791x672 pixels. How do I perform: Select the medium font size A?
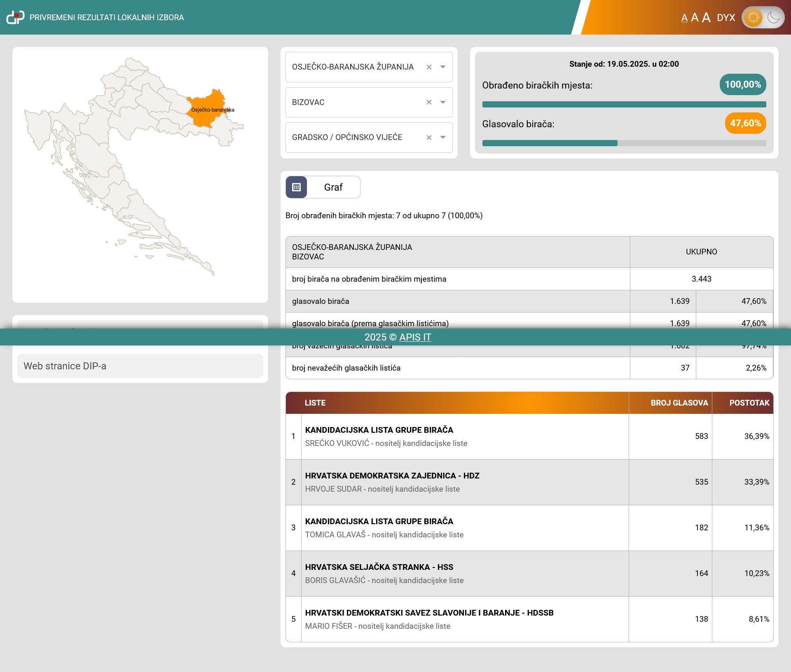coord(695,18)
